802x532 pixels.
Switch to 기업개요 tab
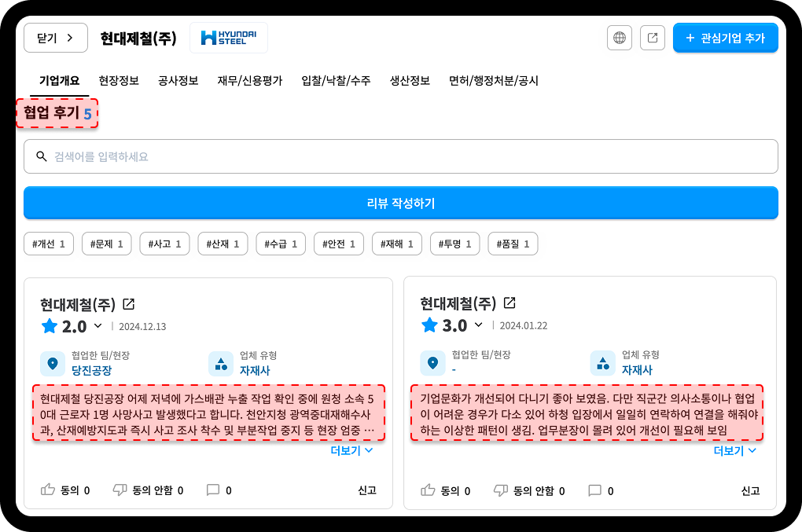[59, 81]
